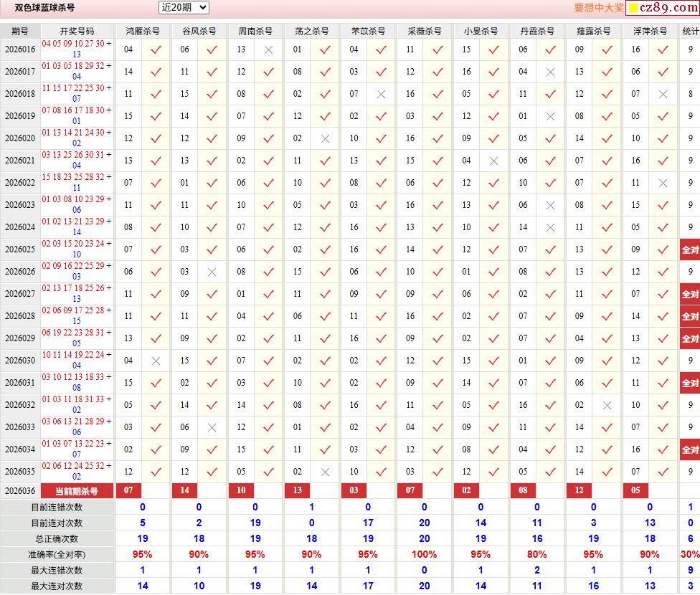Click the cz89.com site logo
This screenshot has height=595, width=700.
click(662, 8)
